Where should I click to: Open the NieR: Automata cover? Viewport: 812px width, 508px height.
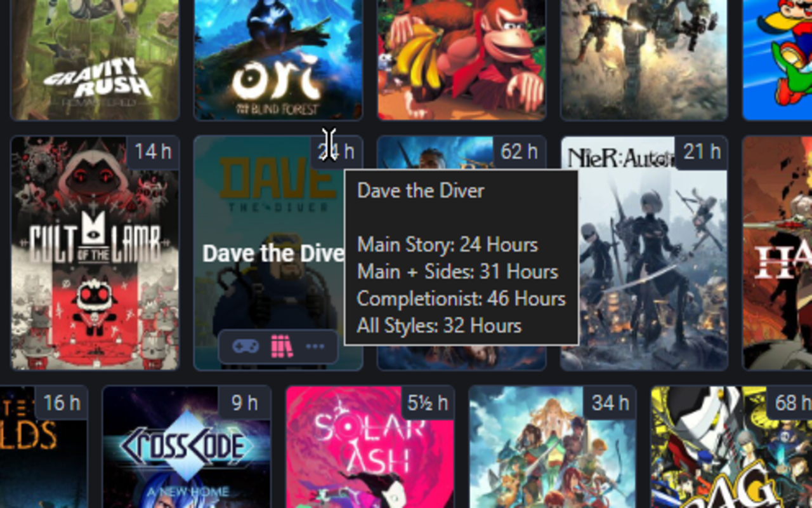645,253
